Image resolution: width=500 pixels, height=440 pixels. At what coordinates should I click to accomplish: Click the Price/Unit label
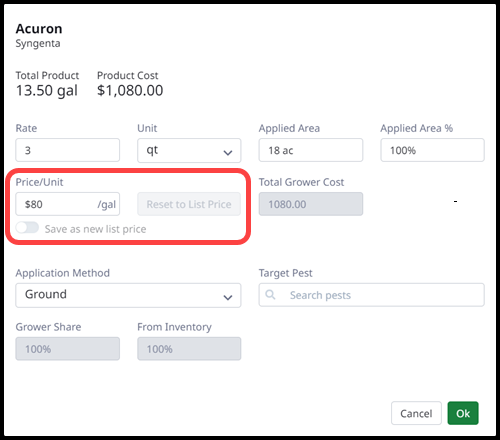[x=39, y=182]
